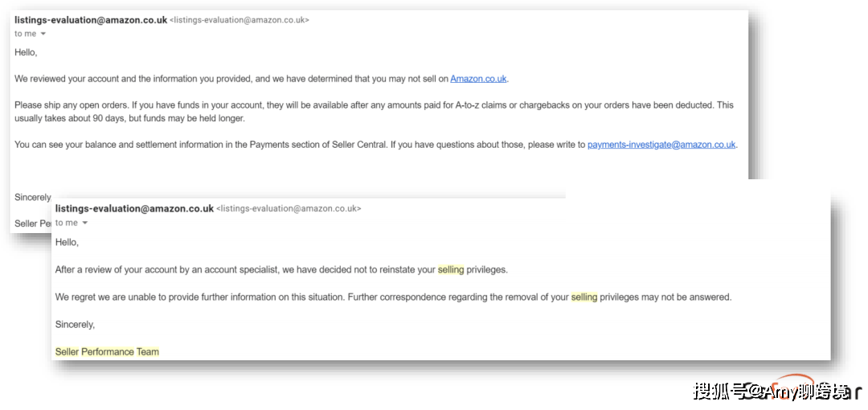
Task: Open the Amazon.co.uk link
Action: pyautogui.click(x=478, y=79)
